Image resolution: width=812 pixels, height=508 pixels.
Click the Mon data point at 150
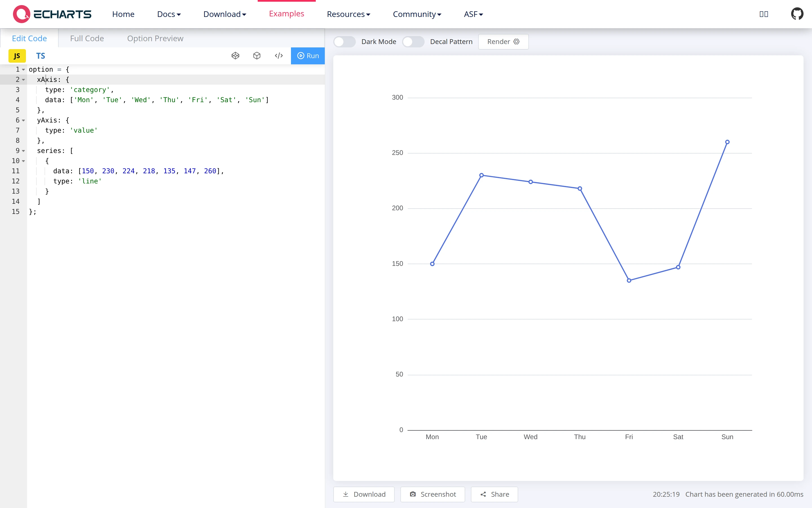coord(432,264)
